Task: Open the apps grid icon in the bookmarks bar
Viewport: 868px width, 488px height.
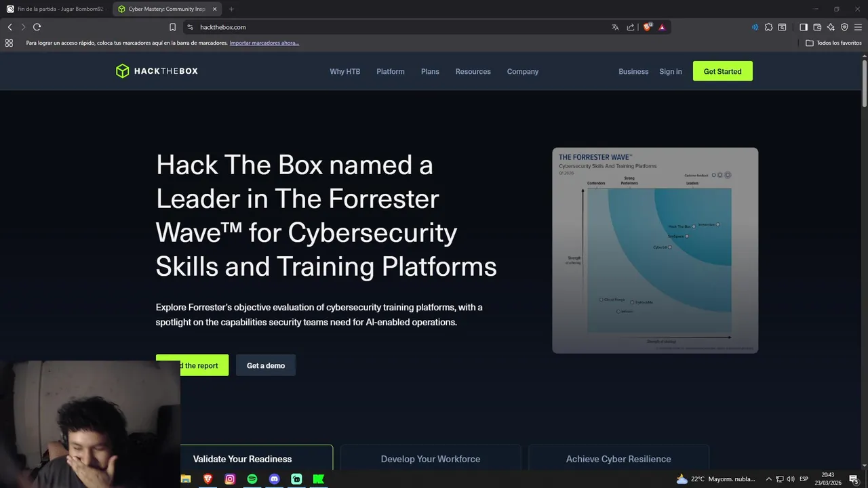Action: tap(9, 43)
